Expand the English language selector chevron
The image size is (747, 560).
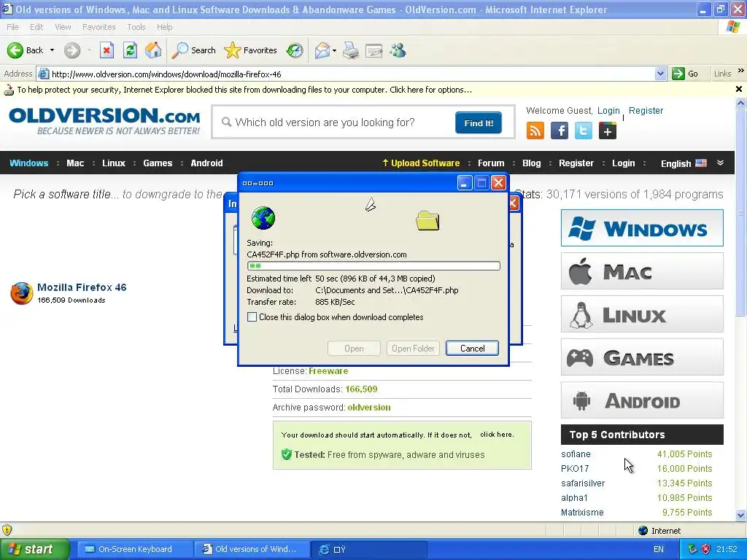click(720, 163)
